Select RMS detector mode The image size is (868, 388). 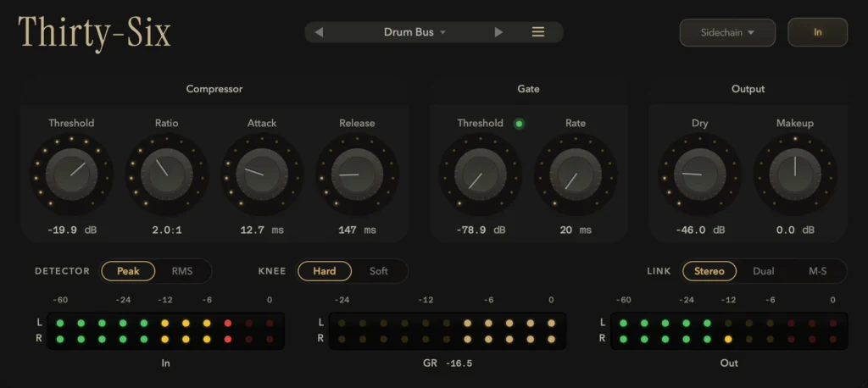[182, 271]
